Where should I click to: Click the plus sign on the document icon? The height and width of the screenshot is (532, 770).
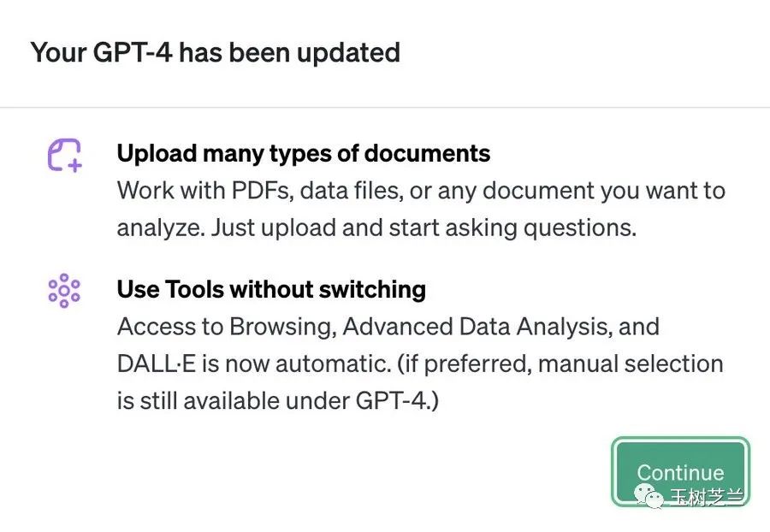[74, 165]
